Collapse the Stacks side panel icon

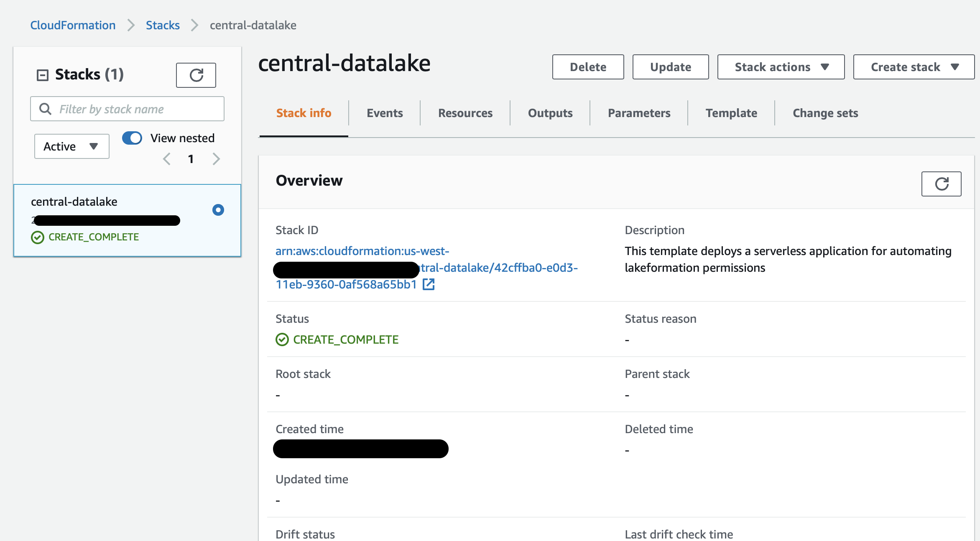click(43, 75)
